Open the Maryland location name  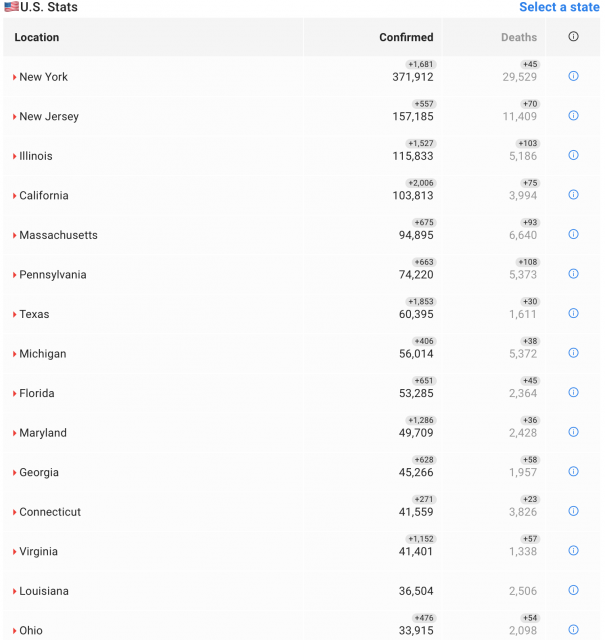click(x=43, y=433)
